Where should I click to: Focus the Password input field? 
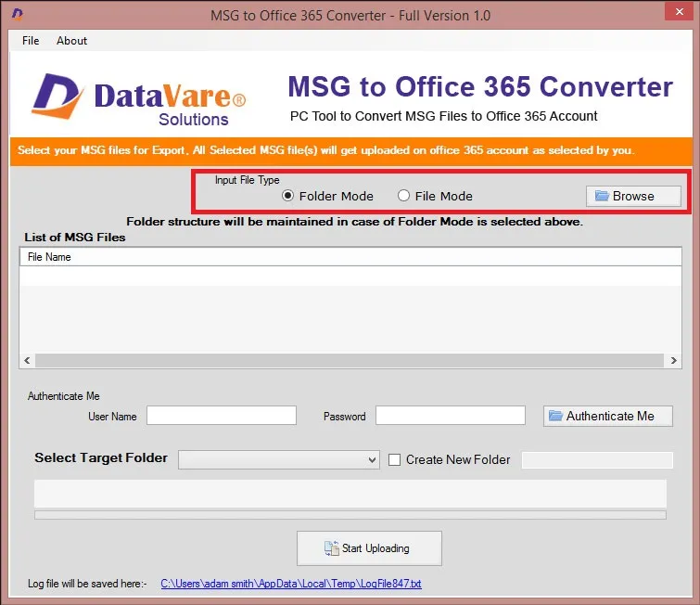pyautogui.click(x=451, y=416)
